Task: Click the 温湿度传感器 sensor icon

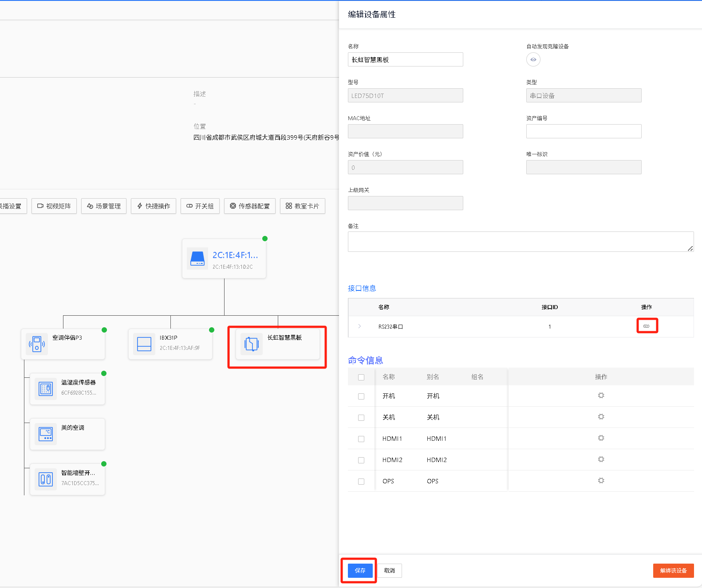Action: point(46,389)
